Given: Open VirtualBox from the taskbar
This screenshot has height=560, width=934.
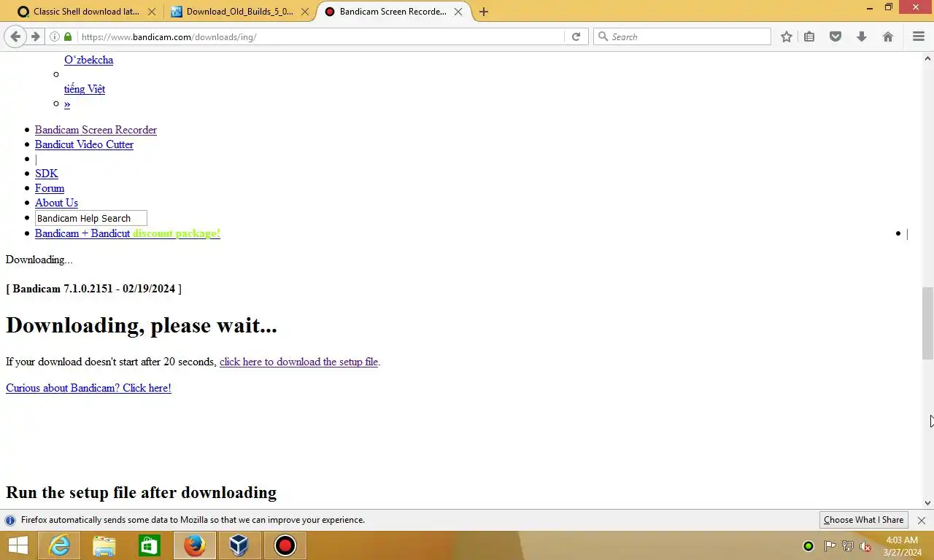Looking at the screenshot, I should (239, 545).
